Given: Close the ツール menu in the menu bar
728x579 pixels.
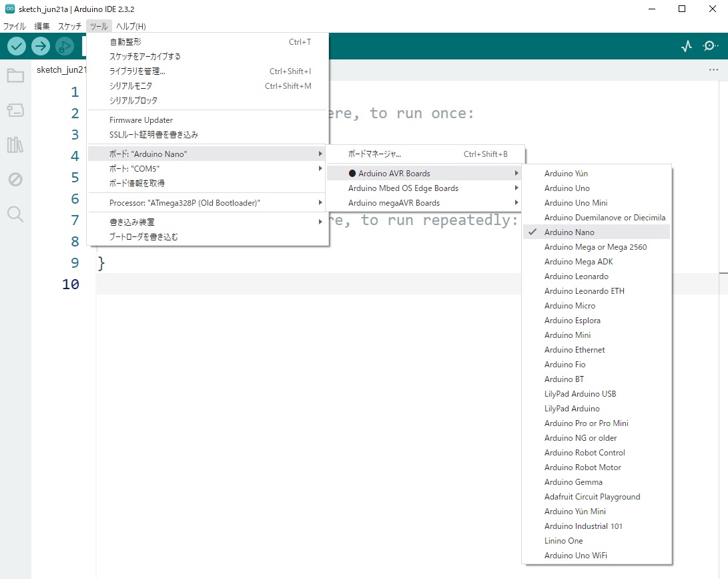Looking at the screenshot, I should [99, 26].
